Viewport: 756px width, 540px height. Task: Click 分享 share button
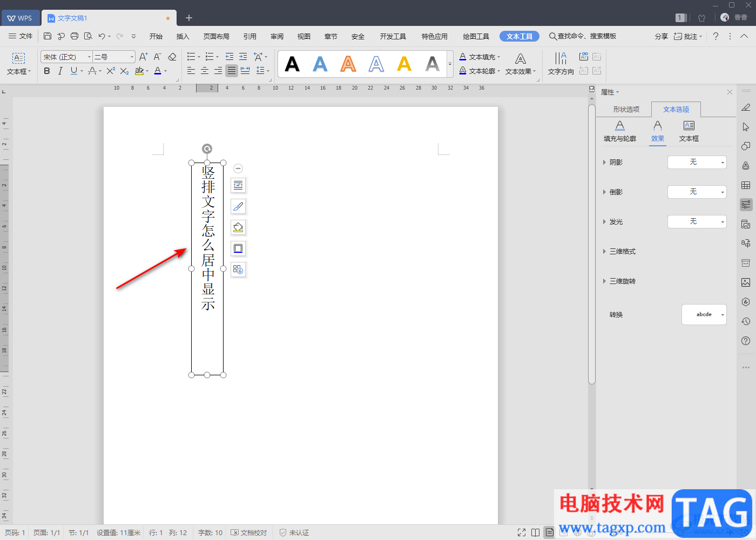(x=661, y=36)
